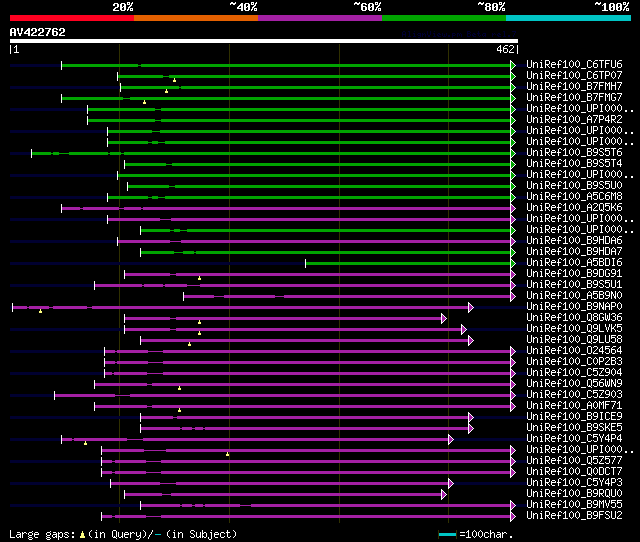Select the UniRef100_C5Y4P3 label

pos(574,483)
